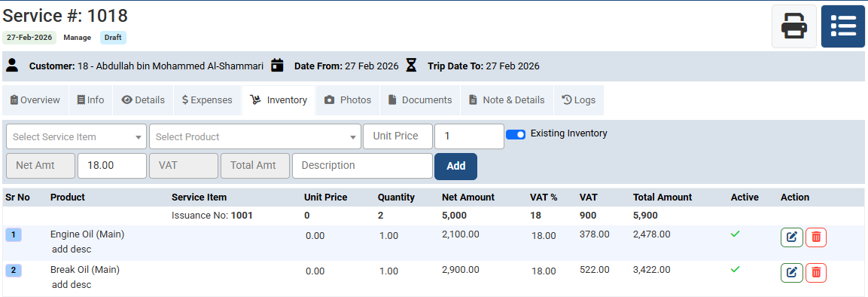
Task: Click the VAT percent field showing 18.00
Action: click(x=112, y=166)
